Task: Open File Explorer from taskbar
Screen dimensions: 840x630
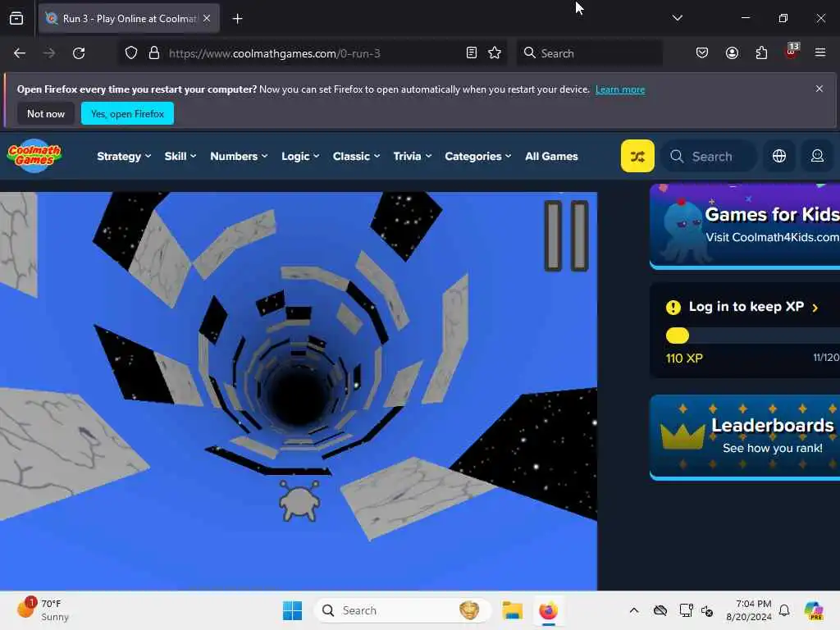Action: pos(512,610)
